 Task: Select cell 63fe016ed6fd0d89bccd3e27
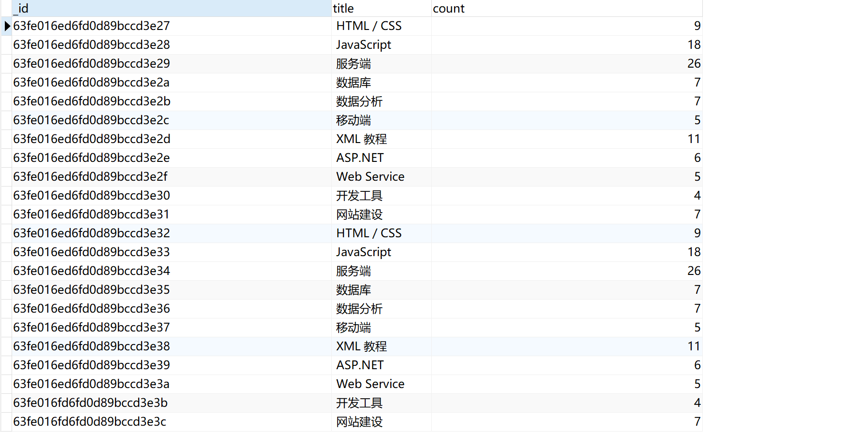click(x=171, y=26)
